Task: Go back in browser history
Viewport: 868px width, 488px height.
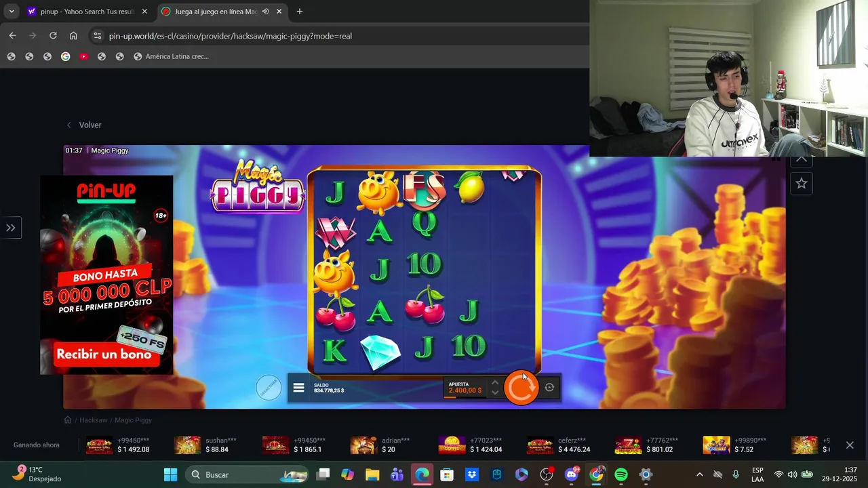Action: [x=12, y=36]
